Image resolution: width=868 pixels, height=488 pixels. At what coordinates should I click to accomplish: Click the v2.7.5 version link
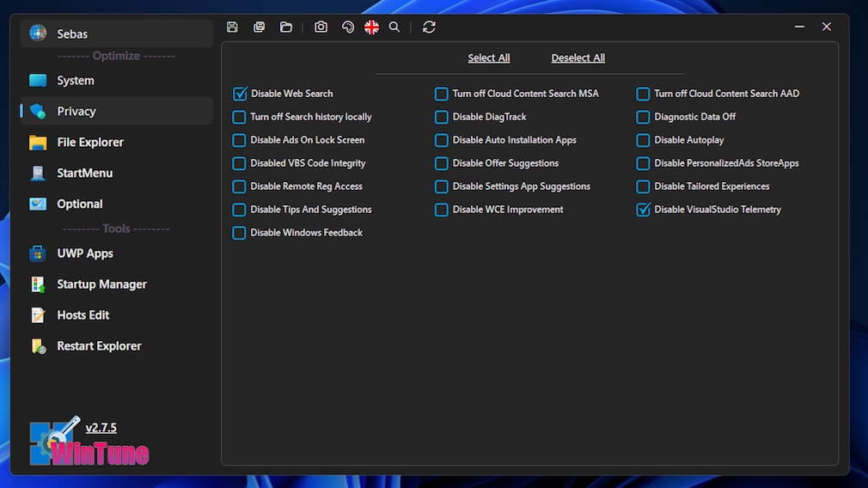coord(101,428)
